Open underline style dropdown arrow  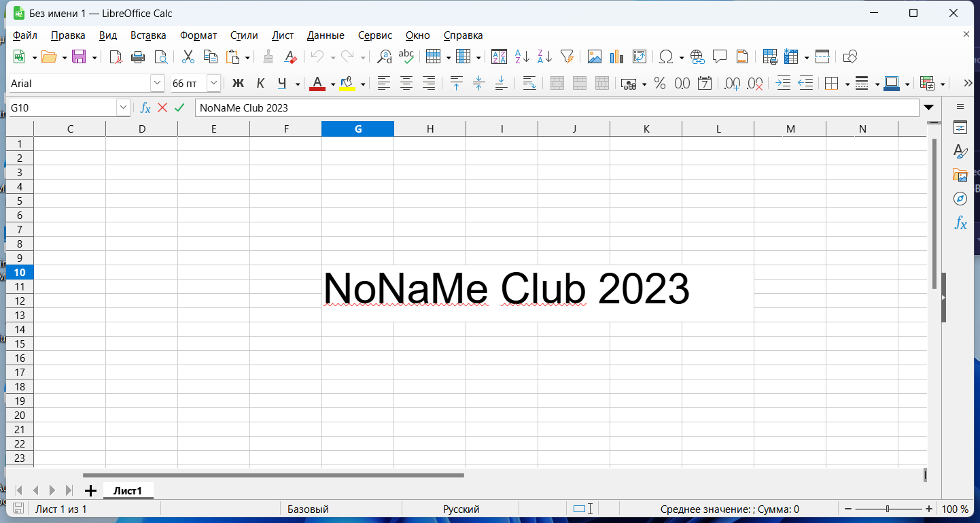298,84
